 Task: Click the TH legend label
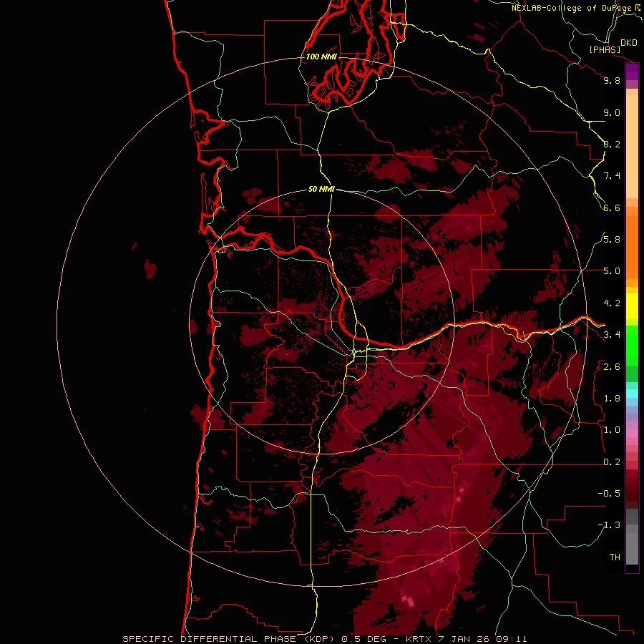click(x=615, y=557)
